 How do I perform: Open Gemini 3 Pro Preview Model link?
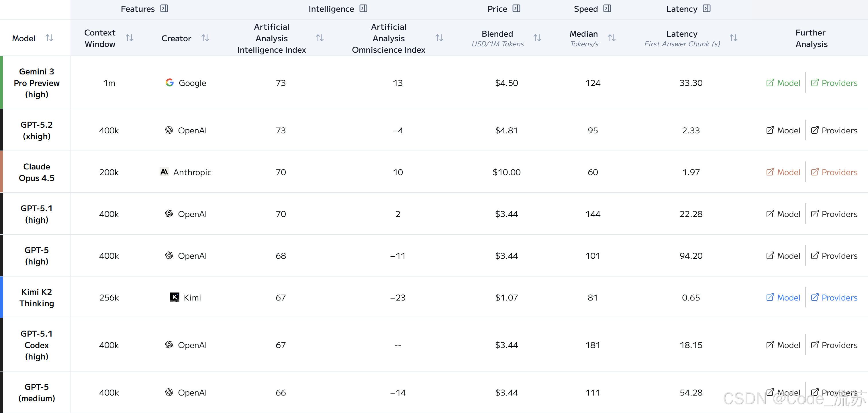pos(783,83)
